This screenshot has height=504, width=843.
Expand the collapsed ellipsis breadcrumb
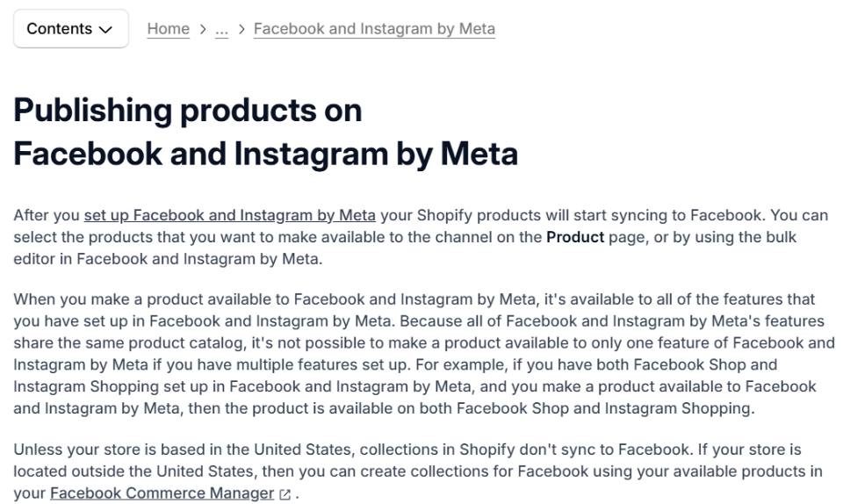click(221, 30)
